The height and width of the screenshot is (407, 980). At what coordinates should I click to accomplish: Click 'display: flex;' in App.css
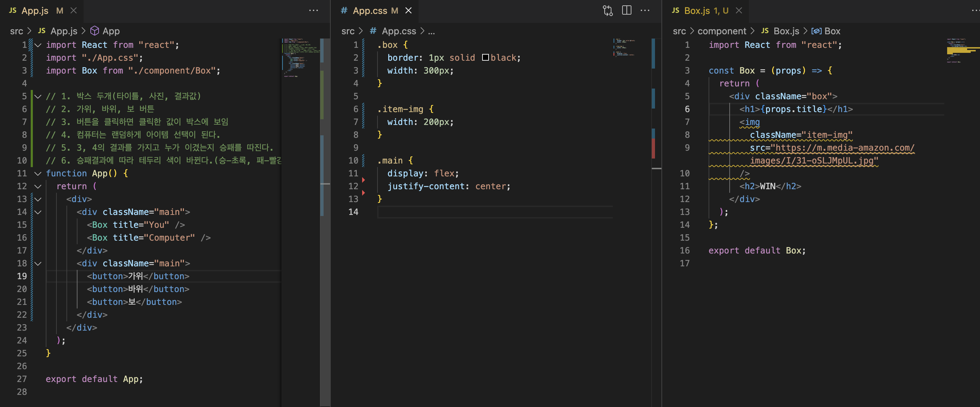point(423,174)
